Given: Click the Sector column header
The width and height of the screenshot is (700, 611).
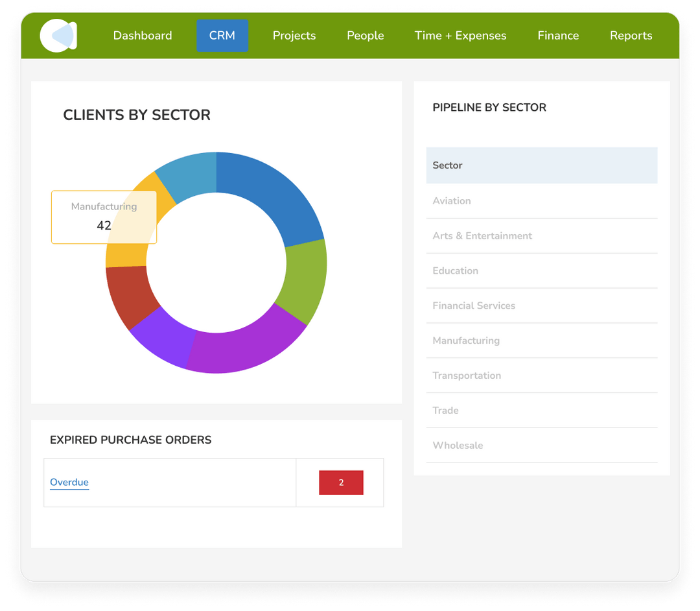Looking at the screenshot, I should (447, 165).
